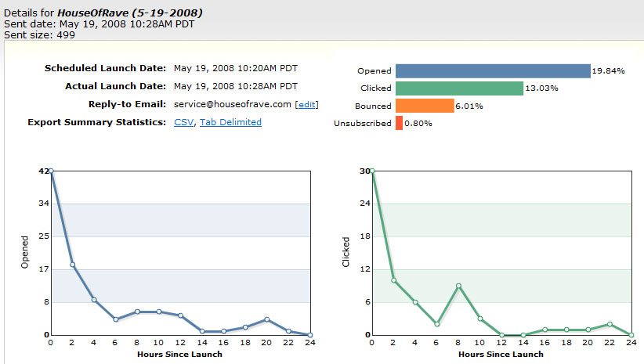Click the 19.84% opened rate value
644x364 pixels.
609,71
